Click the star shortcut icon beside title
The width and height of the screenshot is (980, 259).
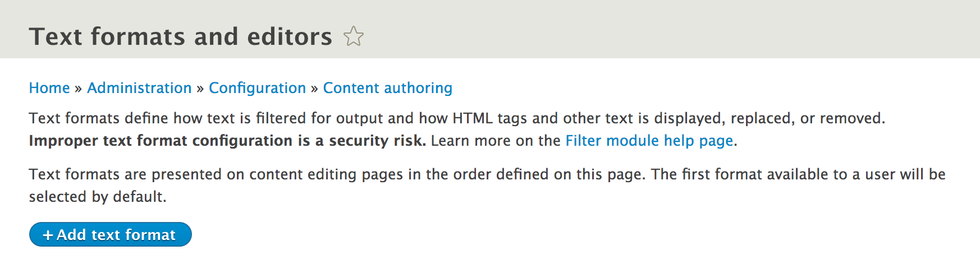pyautogui.click(x=354, y=37)
